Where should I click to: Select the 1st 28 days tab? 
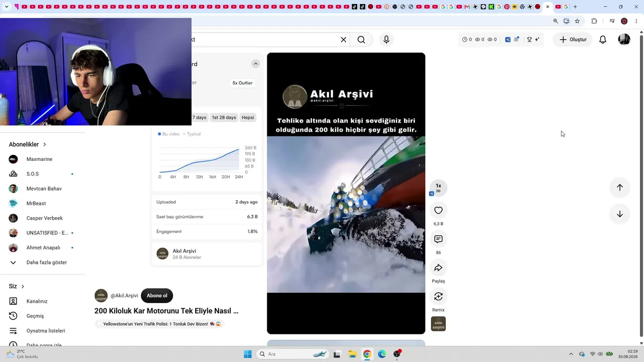pos(224,118)
